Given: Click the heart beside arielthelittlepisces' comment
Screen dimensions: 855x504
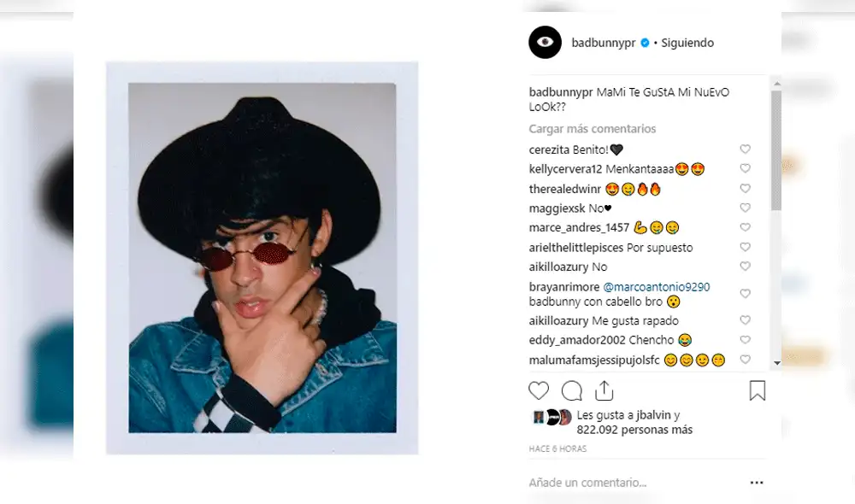Looking at the screenshot, I should [745, 247].
